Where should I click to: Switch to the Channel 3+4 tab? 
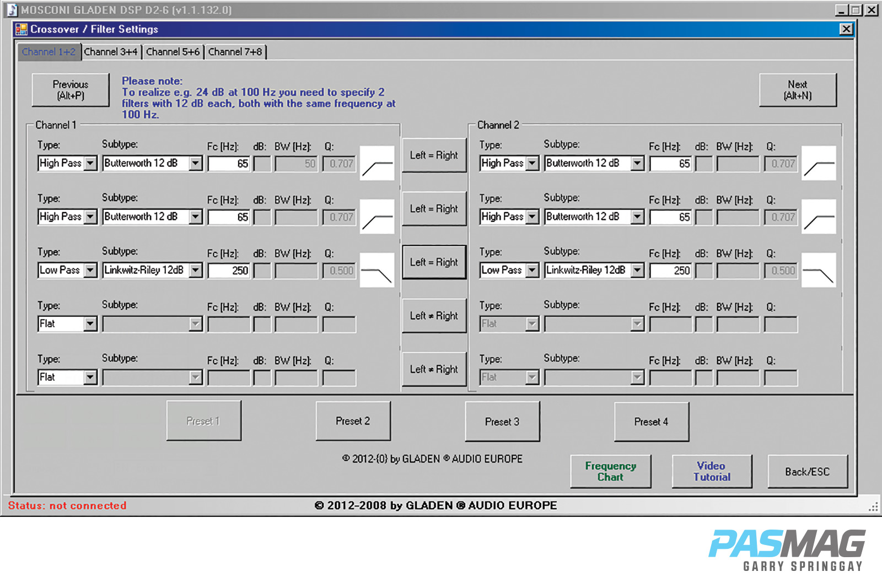point(111,52)
